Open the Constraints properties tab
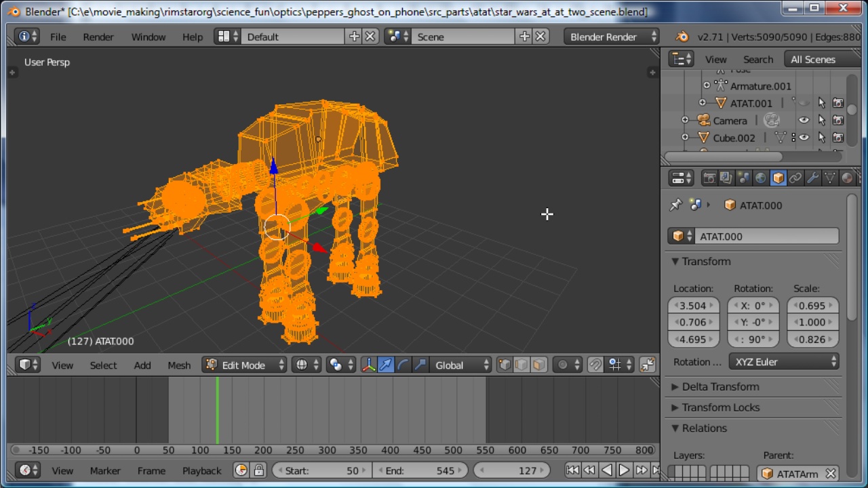 [795, 178]
